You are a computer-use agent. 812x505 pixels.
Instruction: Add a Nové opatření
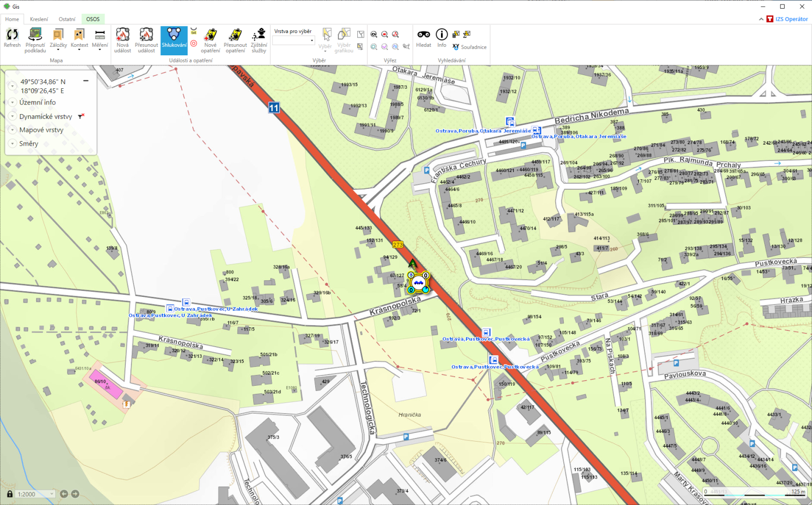click(210, 40)
